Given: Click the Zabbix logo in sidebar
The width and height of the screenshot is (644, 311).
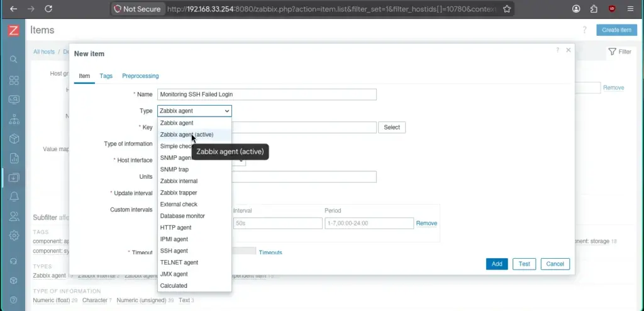Looking at the screenshot, I should coord(14,30).
